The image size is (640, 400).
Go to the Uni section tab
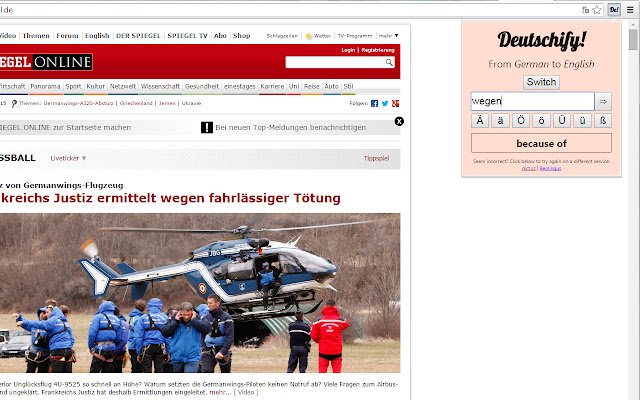click(294, 86)
